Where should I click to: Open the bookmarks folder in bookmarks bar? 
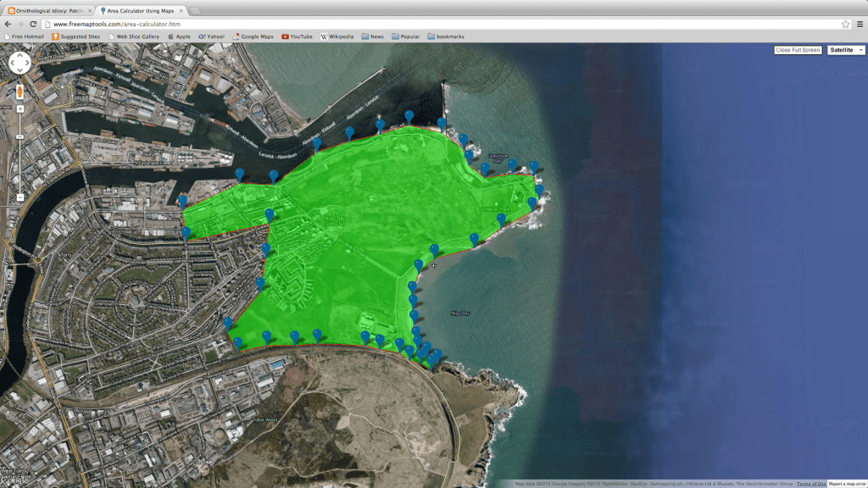pos(446,36)
